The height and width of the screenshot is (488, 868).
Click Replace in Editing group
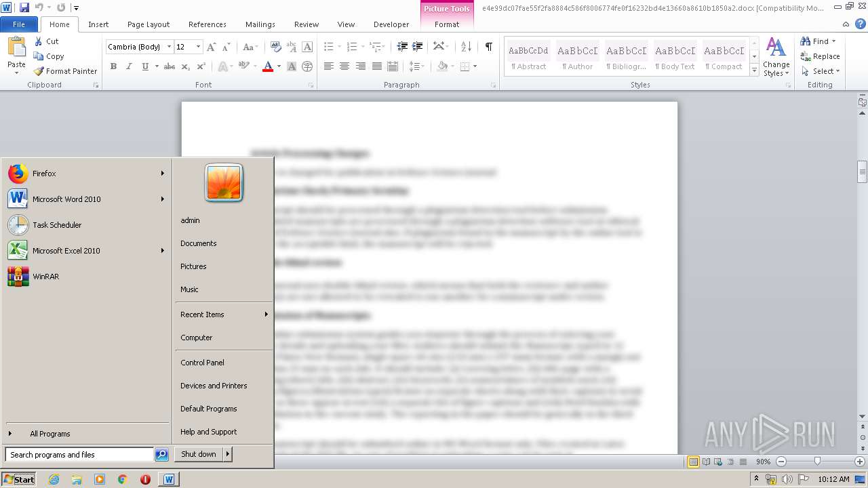[820, 56]
